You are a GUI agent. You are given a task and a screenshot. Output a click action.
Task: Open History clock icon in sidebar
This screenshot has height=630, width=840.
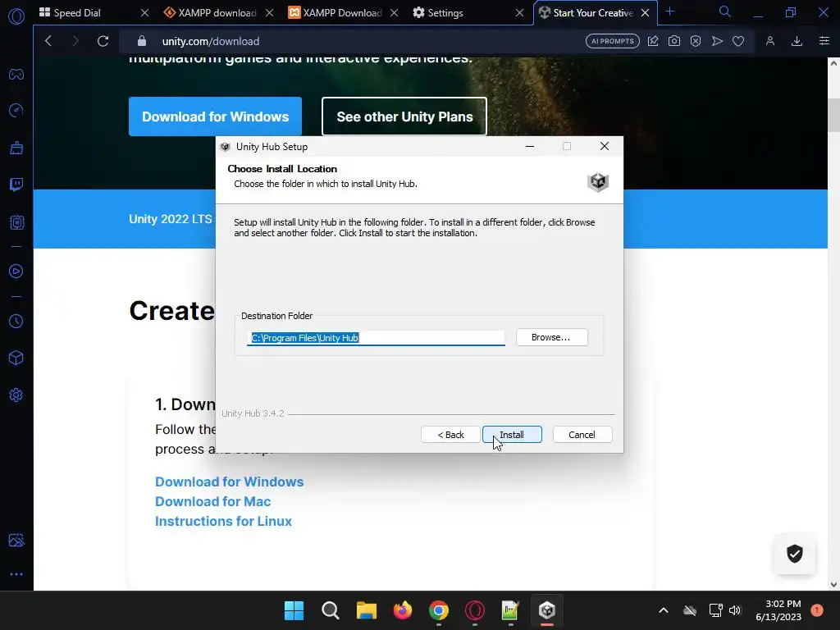(16, 321)
